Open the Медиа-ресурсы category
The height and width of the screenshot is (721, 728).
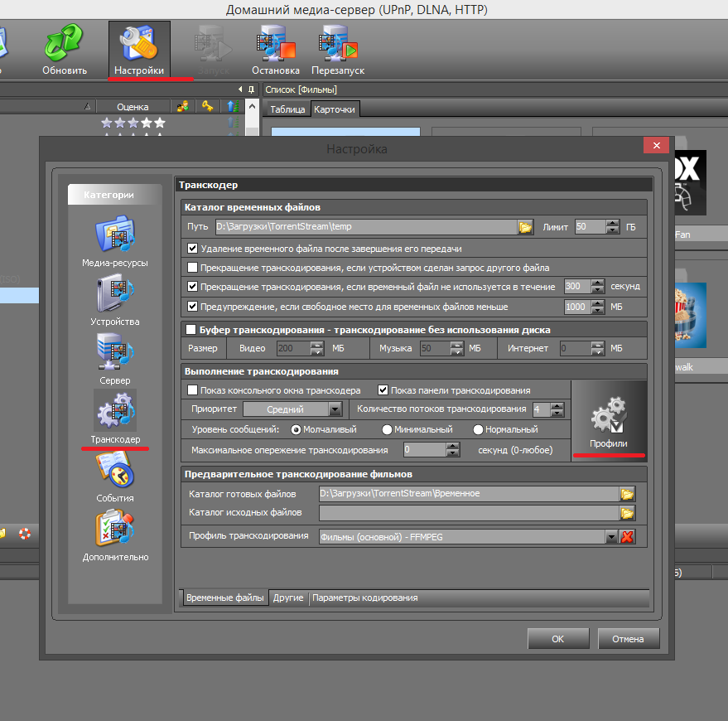click(x=115, y=236)
